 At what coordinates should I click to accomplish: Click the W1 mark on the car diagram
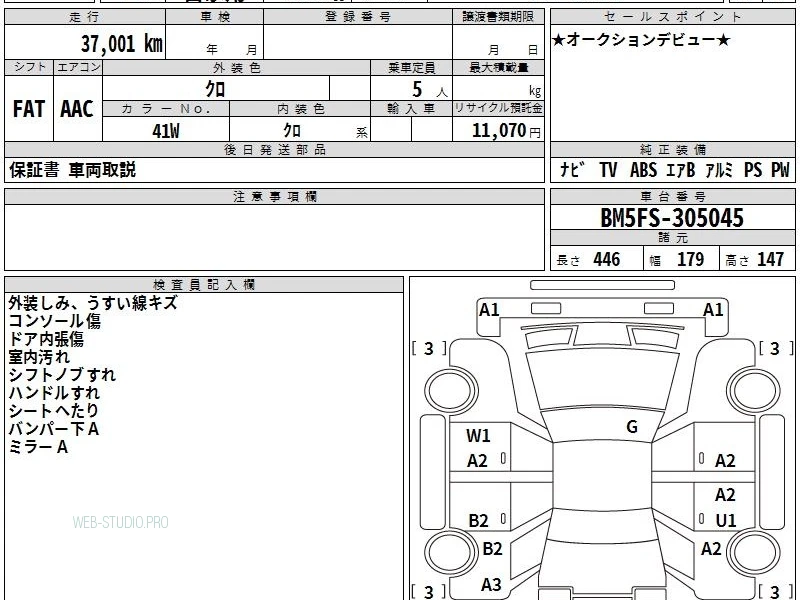click(x=478, y=436)
